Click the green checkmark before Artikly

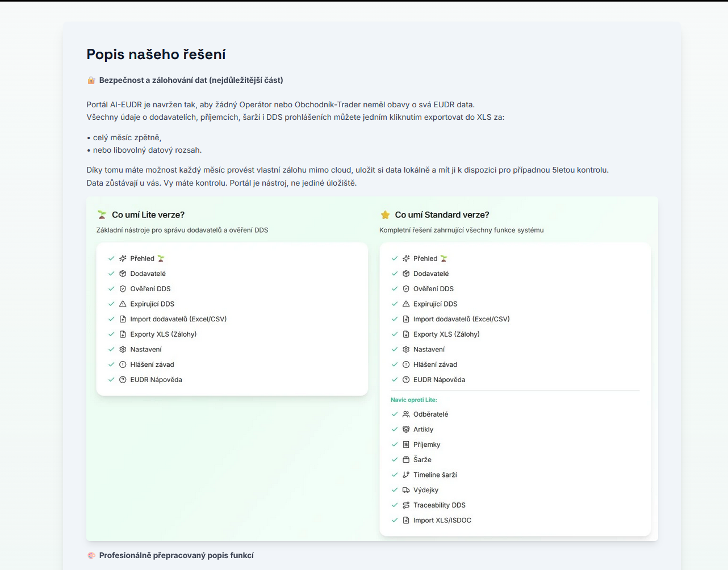[x=395, y=430]
